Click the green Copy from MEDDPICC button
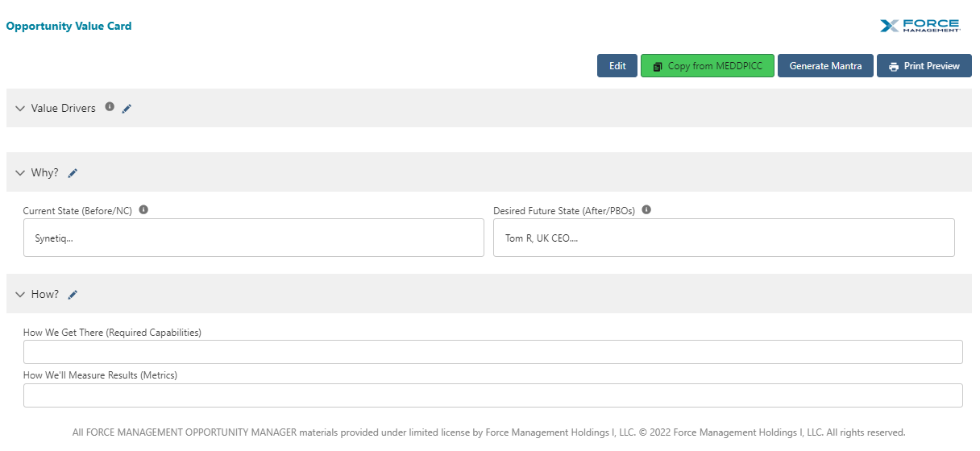 point(707,66)
